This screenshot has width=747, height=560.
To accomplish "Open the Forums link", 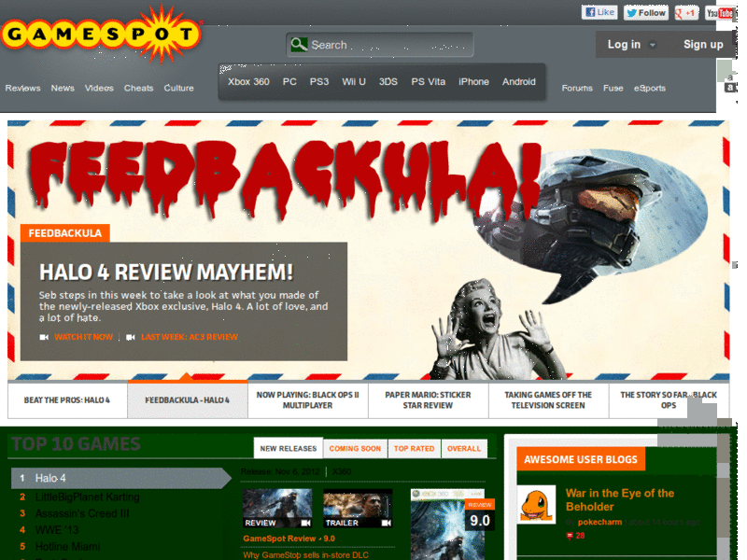I will coord(577,88).
